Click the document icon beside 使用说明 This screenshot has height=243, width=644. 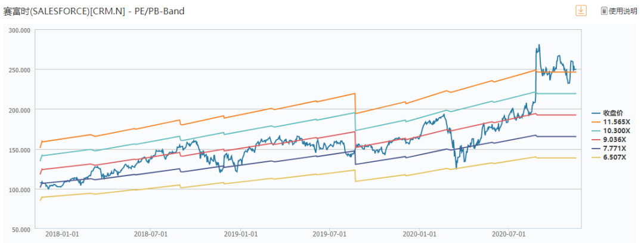[x=603, y=11]
